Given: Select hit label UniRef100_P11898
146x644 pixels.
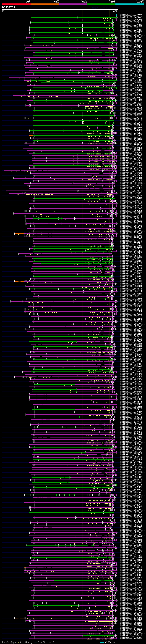Looking at the screenshot, I should [131, 299].
